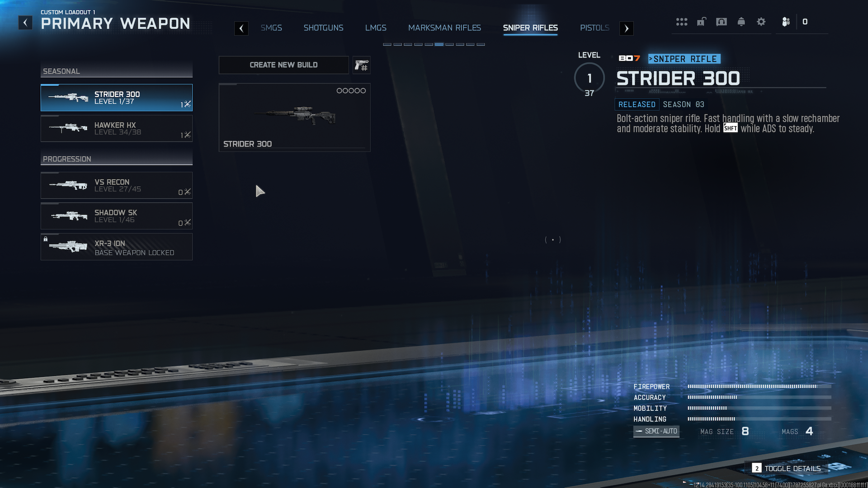Viewport: 868px width, 488px height.
Task: Click the level 1 circle indicator
Action: click(590, 78)
